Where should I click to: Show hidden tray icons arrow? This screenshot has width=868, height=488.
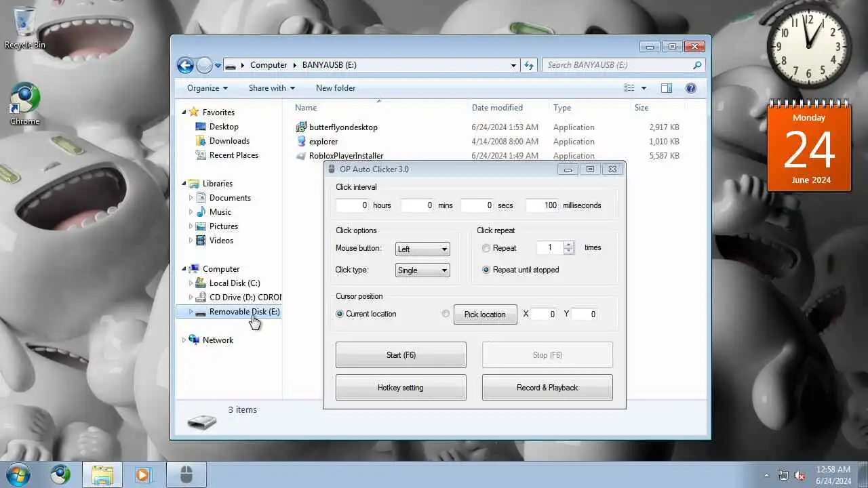[x=767, y=475]
